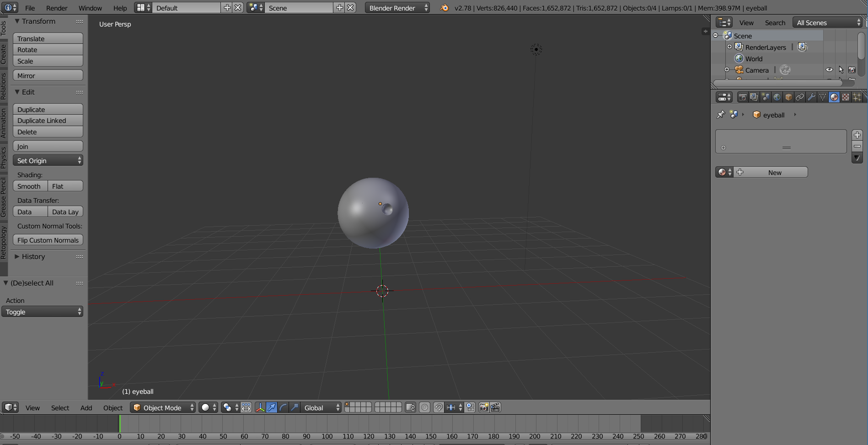Image resolution: width=868 pixels, height=445 pixels.
Task: Apply Smooth shading from the Tools panel
Action: pos(29,186)
